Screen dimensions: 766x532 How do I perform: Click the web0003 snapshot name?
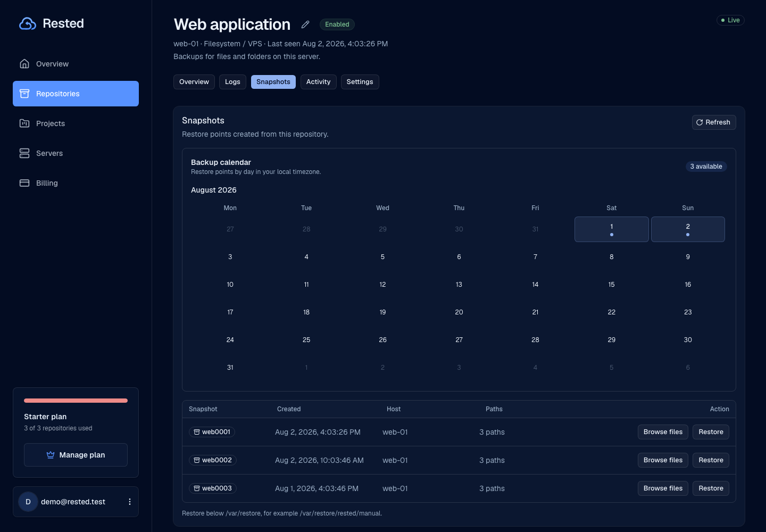click(217, 488)
